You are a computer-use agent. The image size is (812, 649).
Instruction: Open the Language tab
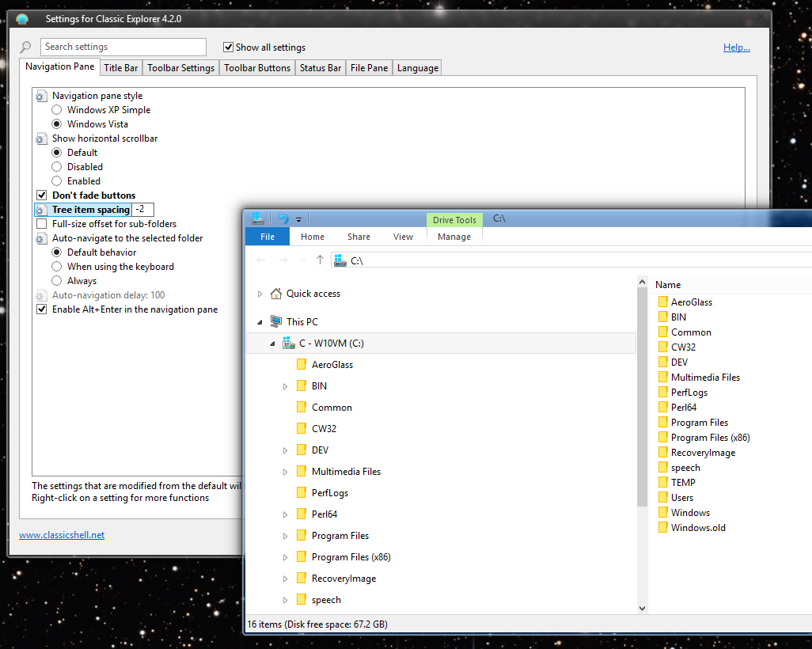tap(417, 68)
